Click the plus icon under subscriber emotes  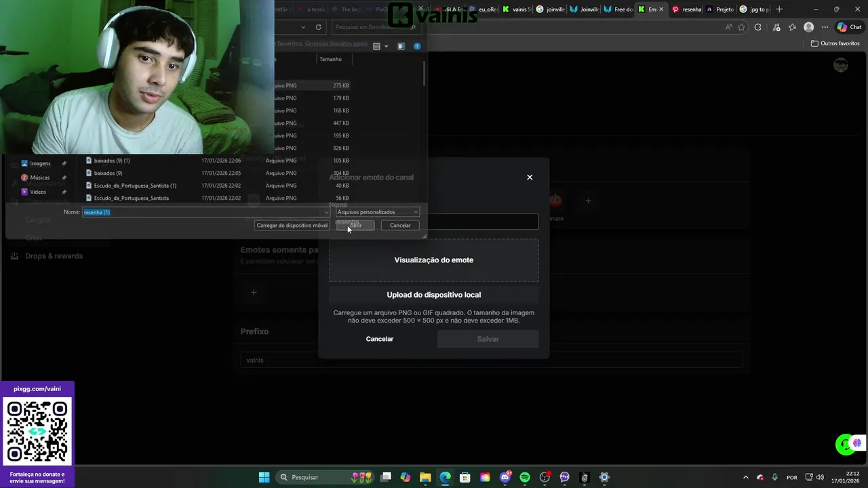click(x=254, y=293)
